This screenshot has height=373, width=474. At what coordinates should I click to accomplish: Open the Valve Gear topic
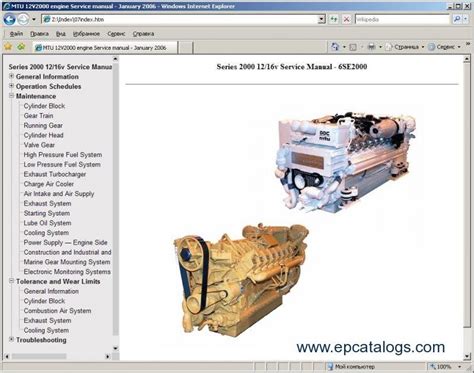click(39, 145)
